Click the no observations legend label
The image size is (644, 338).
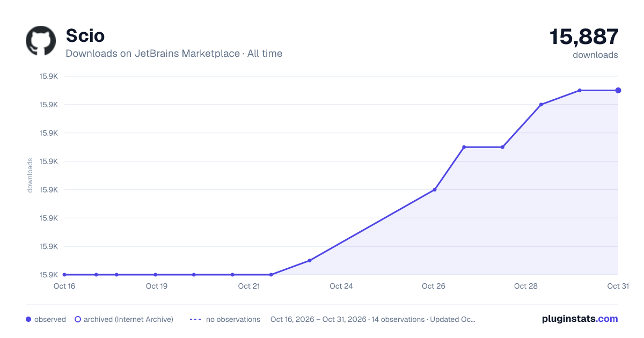(233, 319)
